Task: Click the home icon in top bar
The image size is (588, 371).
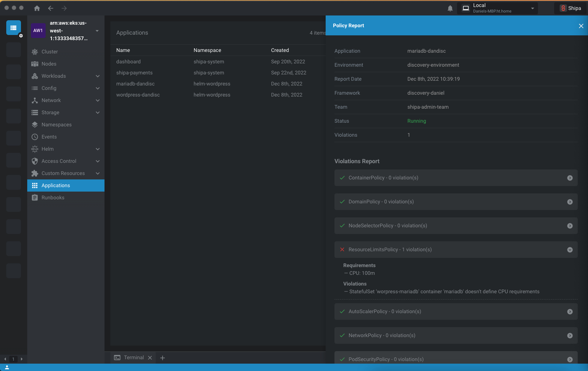Action: [37, 8]
